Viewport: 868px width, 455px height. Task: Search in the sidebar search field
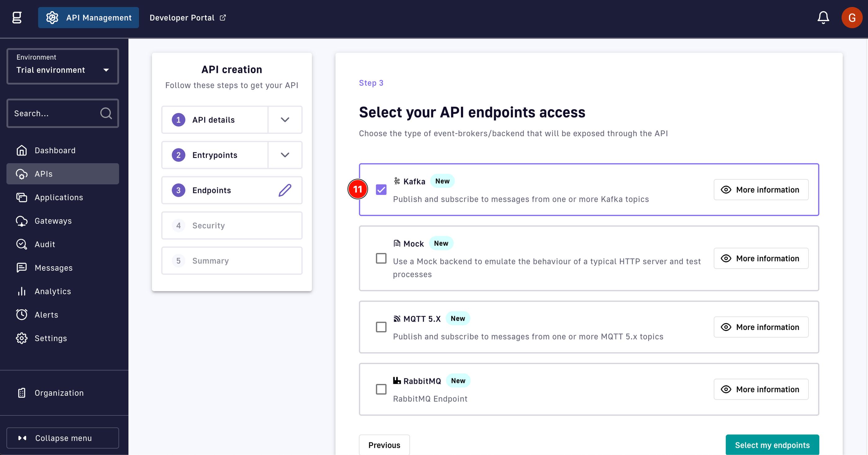click(63, 113)
